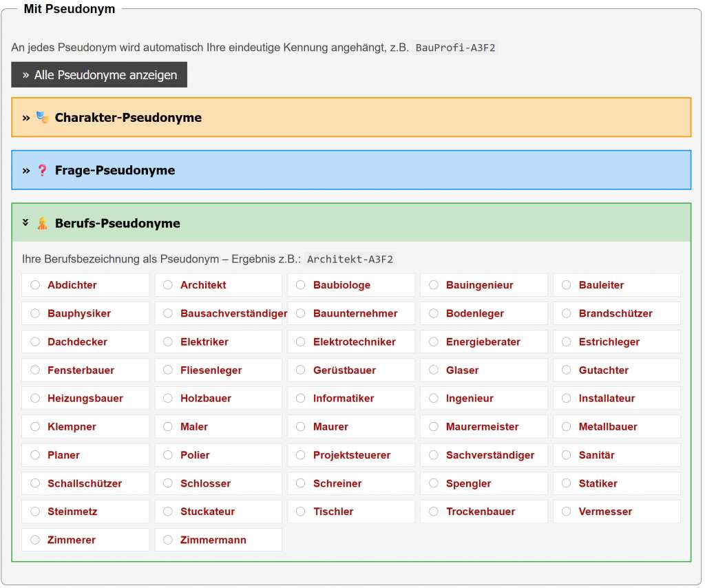Choose Elektriker as pseudonym

[x=167, y=342]
